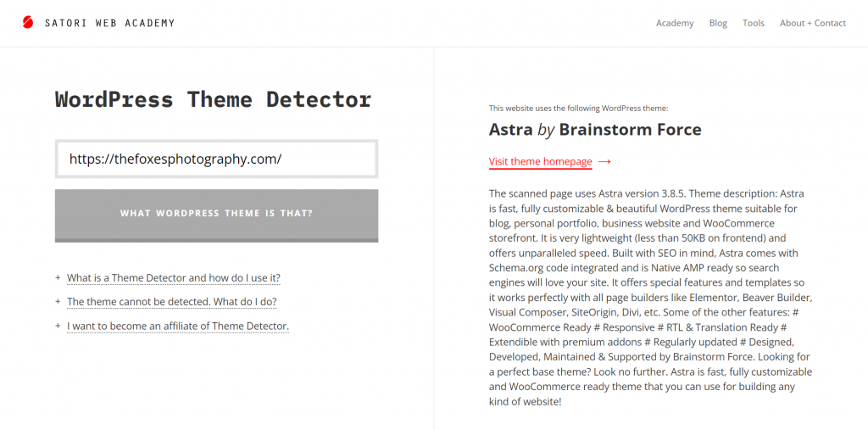
Task: Focus the website URL input field
Action: pyautogui.click(x=216, y=159)
